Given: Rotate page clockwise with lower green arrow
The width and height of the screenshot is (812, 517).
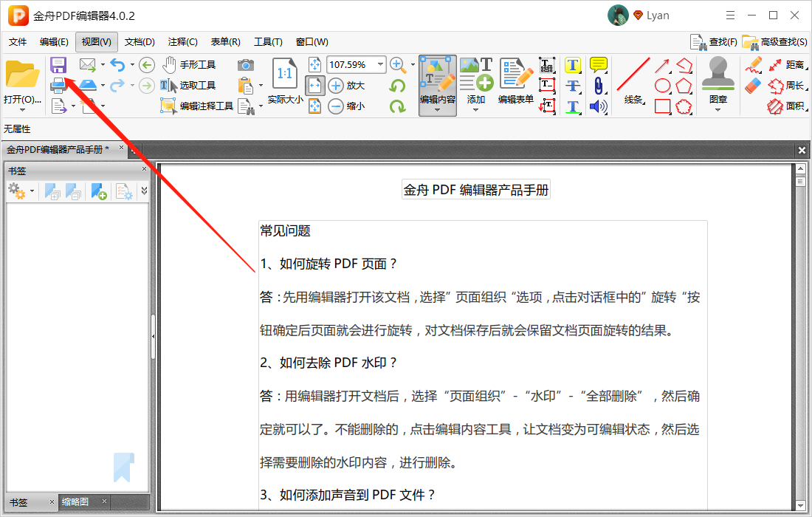Looking at the screenshot, I should coord(397,106).
